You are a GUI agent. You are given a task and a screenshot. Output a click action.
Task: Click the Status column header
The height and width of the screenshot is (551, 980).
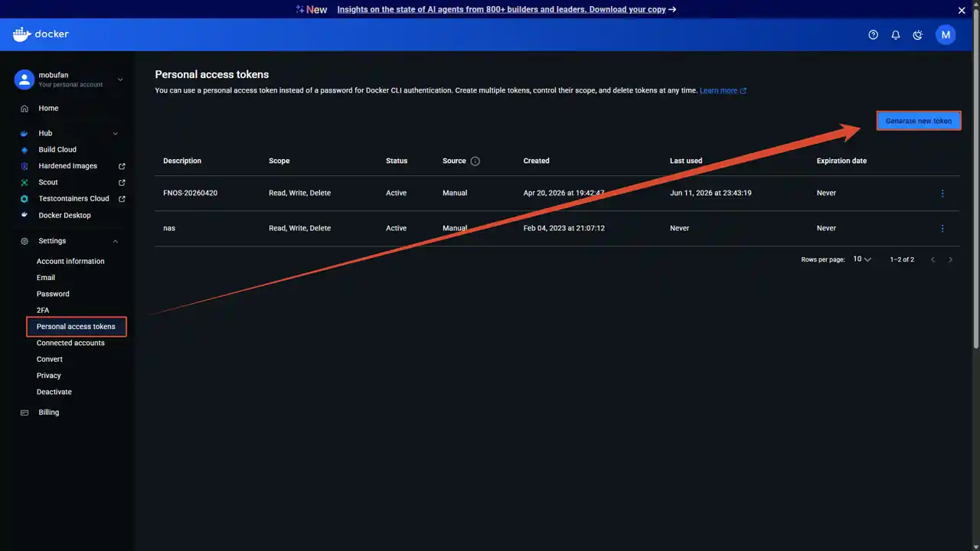[397, 161]
